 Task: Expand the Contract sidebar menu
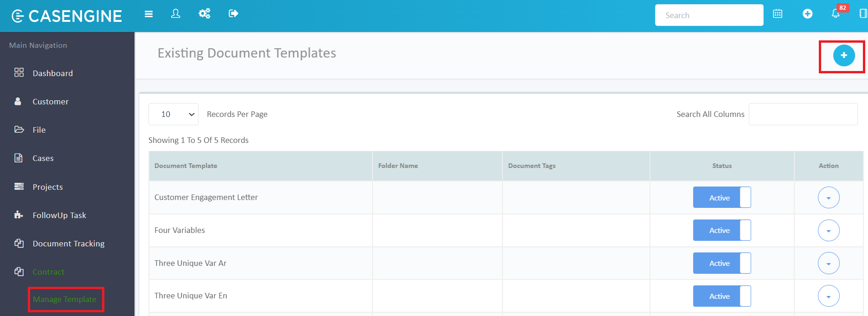click(x=48, y=272)
